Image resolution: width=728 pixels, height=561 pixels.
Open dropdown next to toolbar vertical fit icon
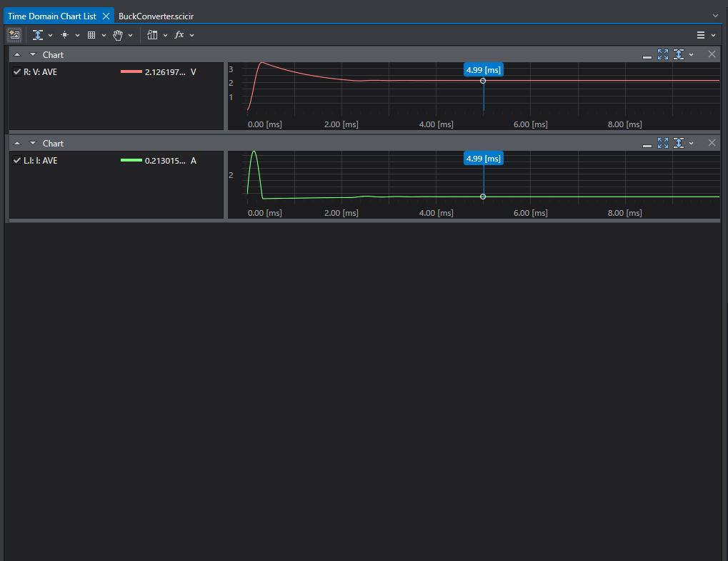[50, 35]
